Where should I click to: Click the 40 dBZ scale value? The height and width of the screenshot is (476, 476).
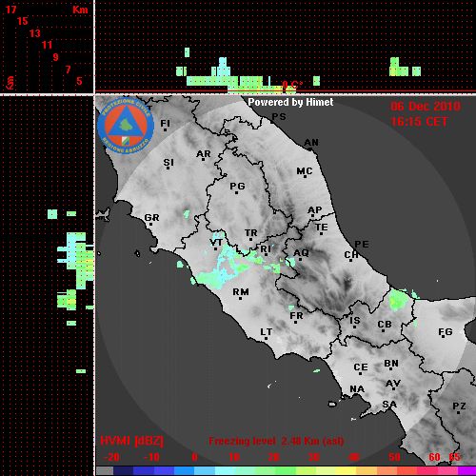(x=353, y=457)
